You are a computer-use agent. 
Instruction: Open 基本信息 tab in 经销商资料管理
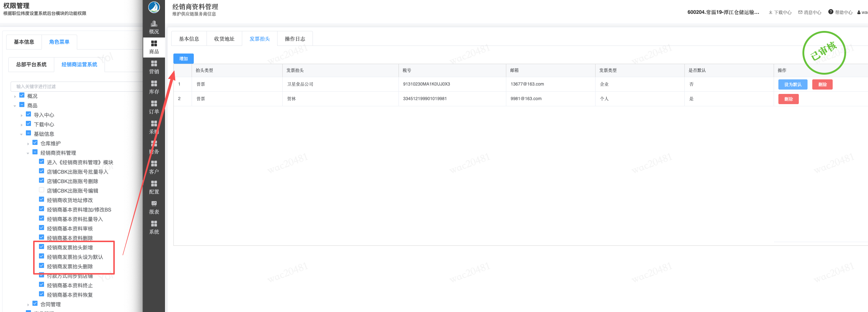tap(189, 39)
